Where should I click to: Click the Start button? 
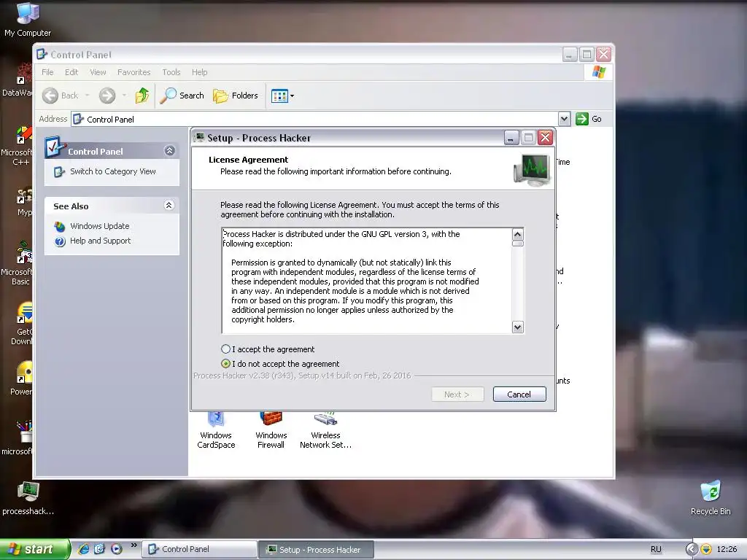pyautogui.click(x=34, y=549)
